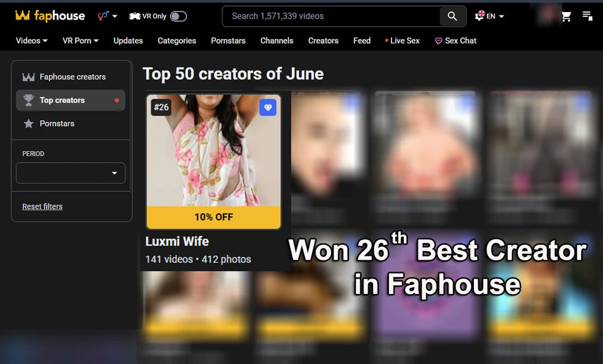Open the shopping cart
603x364 pixels.
566,16
